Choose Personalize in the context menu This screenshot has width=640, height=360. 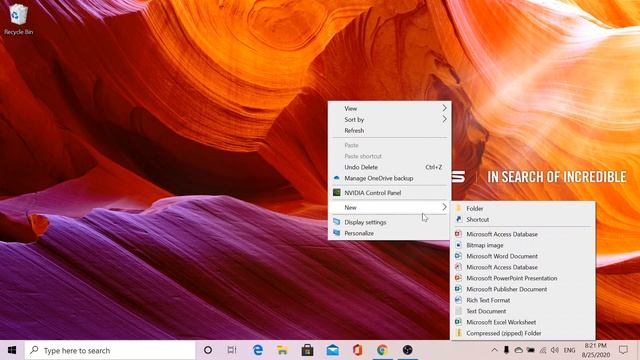tap(389, 233)
